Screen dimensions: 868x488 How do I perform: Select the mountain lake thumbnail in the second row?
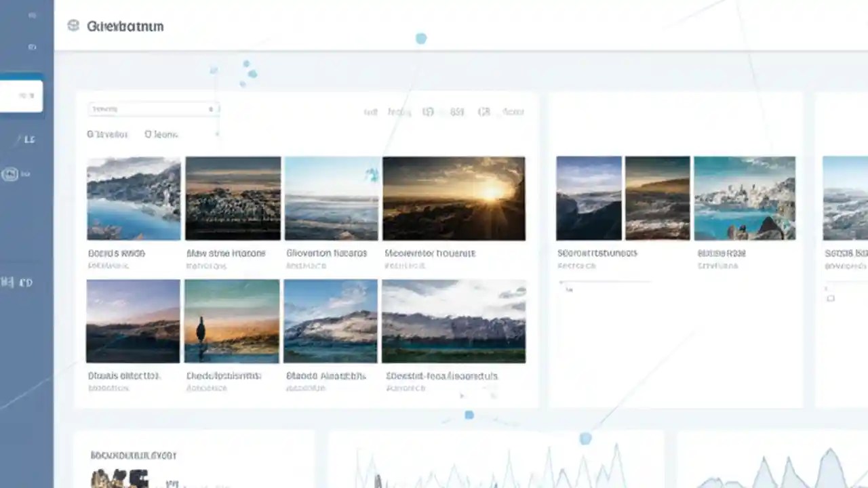(330, 320)
